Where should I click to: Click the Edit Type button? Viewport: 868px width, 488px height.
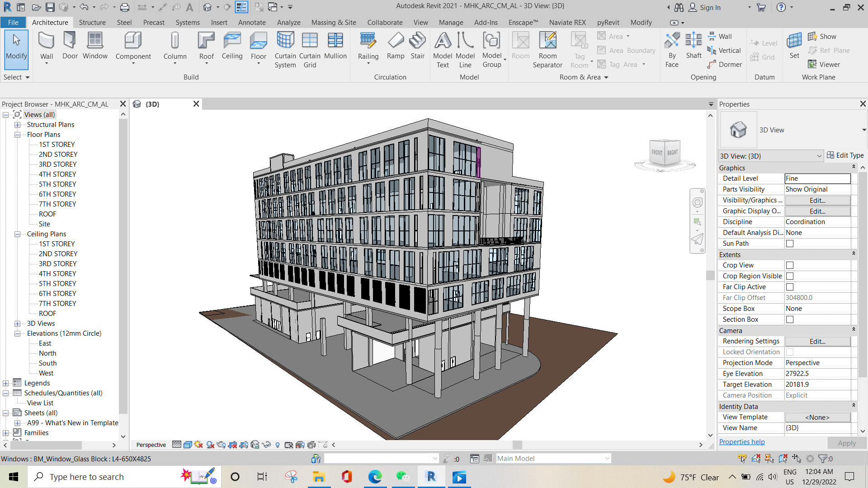click(x=849, y=155)
